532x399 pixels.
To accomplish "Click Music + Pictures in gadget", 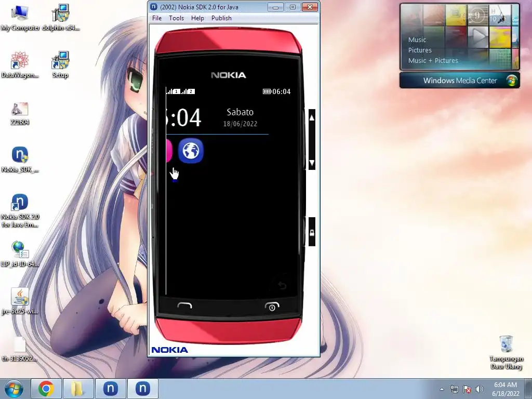I will (x=433, y=61).
